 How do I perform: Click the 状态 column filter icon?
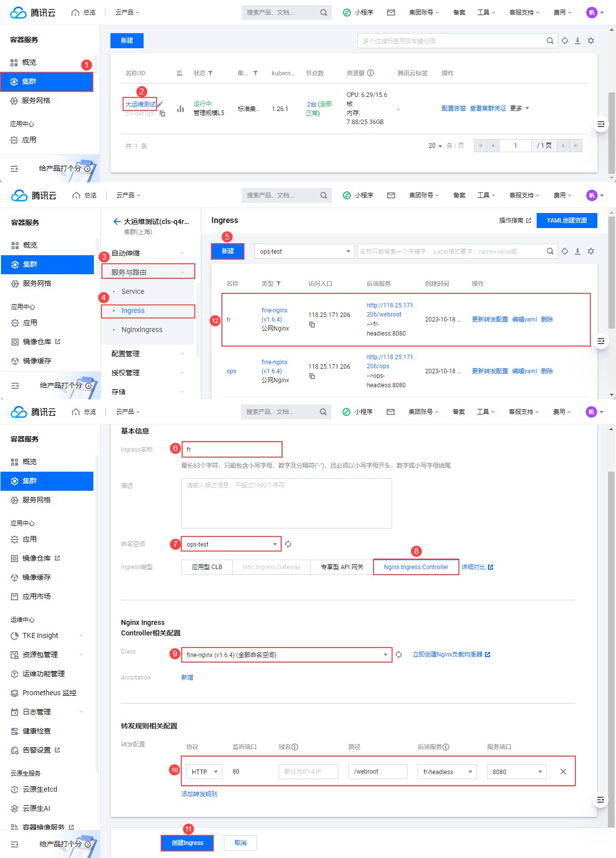[x=210, y=73]
